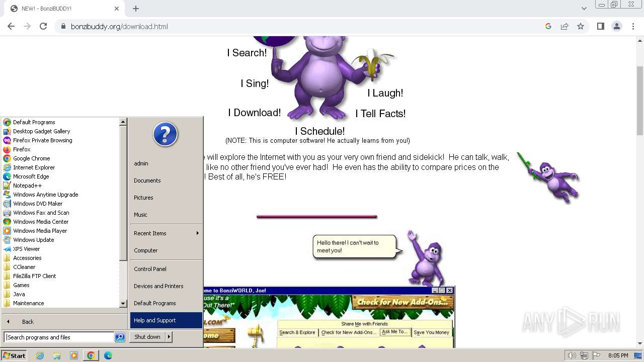Click the Help question mark picture
Image resolution: width=644 pixels, height=362 pixels.
166,134
